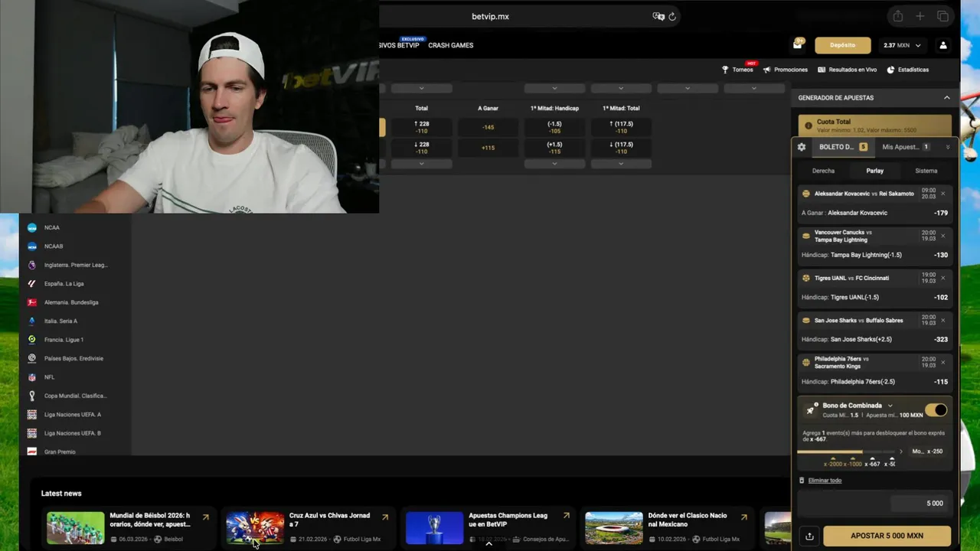Viewport: 980px width, 551px height.
Task: Open Promociones megaphone link
Action: 786,70
